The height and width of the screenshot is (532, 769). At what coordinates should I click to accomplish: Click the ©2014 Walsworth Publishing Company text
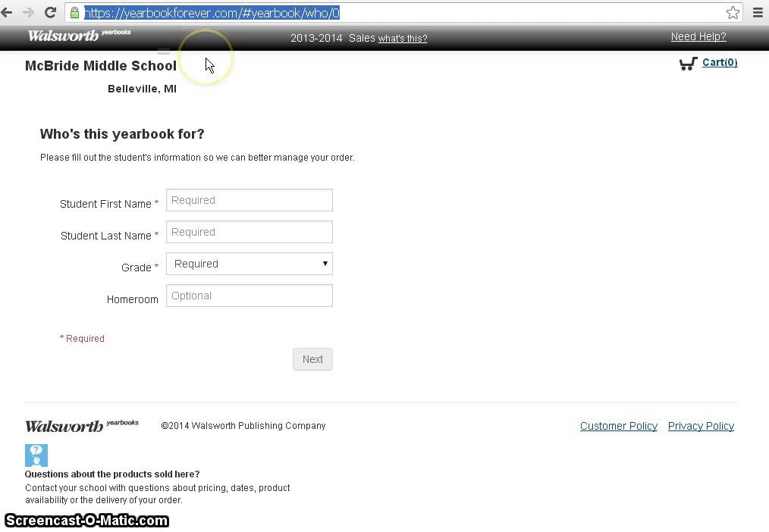coord(243,426)
